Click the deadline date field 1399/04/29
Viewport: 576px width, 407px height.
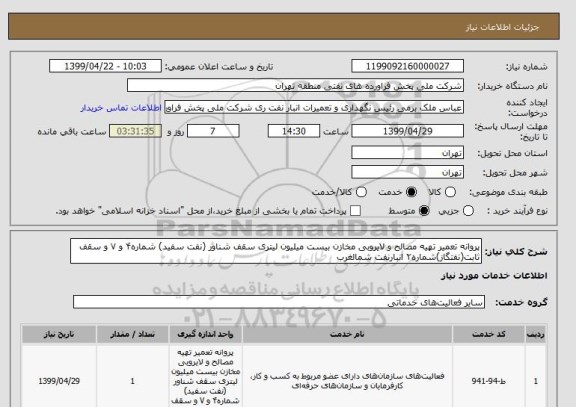click(x=407, y=131)
